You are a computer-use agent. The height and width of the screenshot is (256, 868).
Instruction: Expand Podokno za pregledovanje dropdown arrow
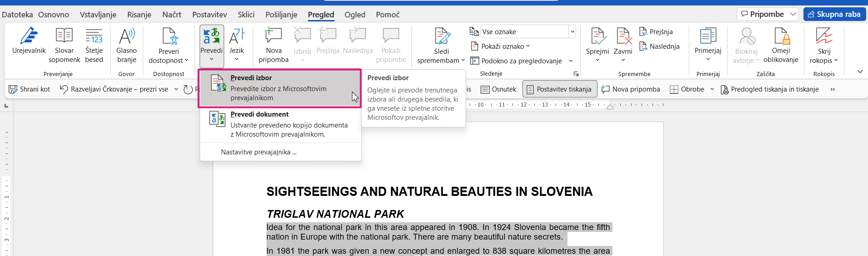point(571,61)
